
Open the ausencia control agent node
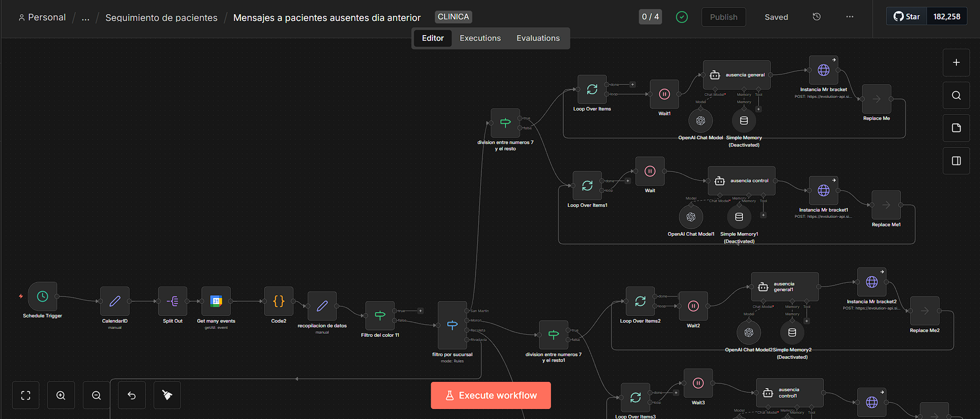tap(741, 181)
